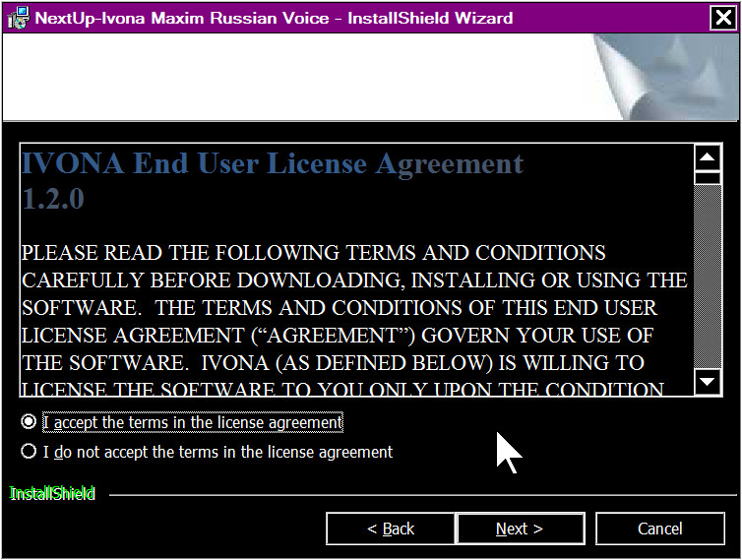The image size is (742, 560).
Task: Click the license scrollbar track below thumb
Action: pos(707,277)
